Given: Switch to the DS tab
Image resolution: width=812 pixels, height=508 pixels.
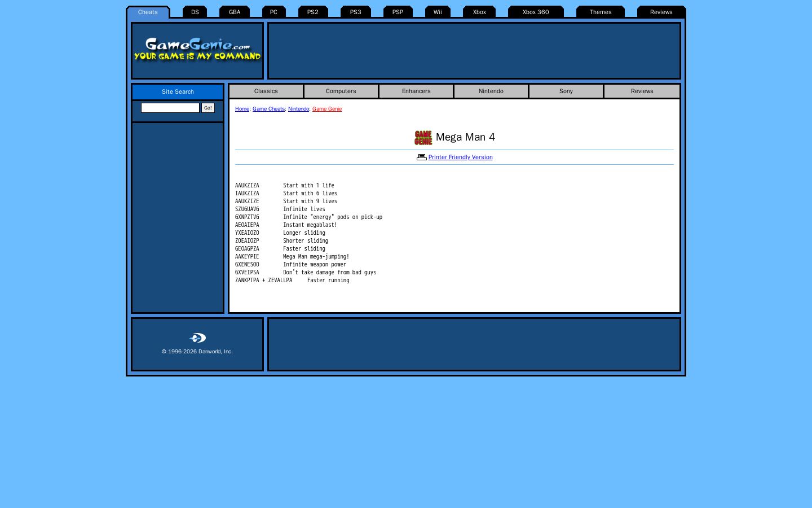Looking at the screenshot, I should pos(195,12).
